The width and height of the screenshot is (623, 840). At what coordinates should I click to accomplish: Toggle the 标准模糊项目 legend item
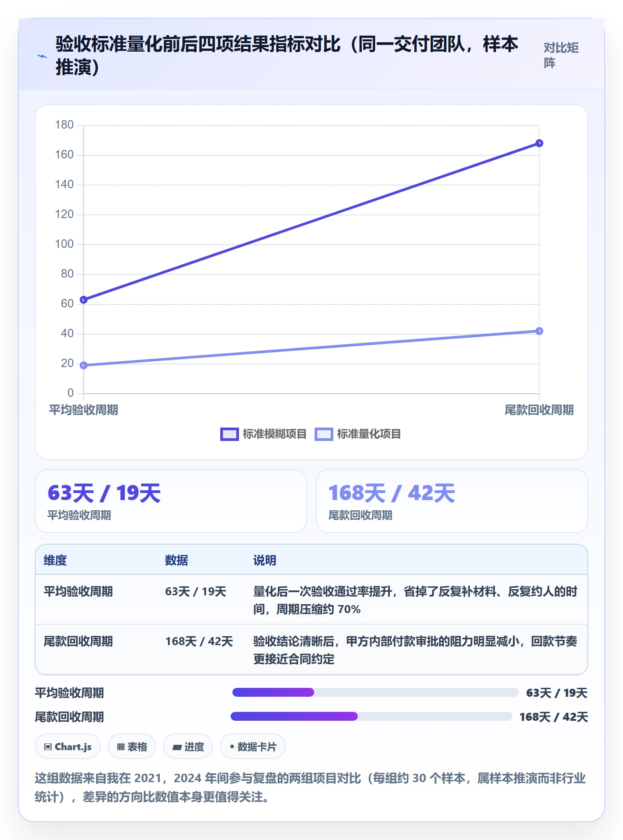[263, 434]
